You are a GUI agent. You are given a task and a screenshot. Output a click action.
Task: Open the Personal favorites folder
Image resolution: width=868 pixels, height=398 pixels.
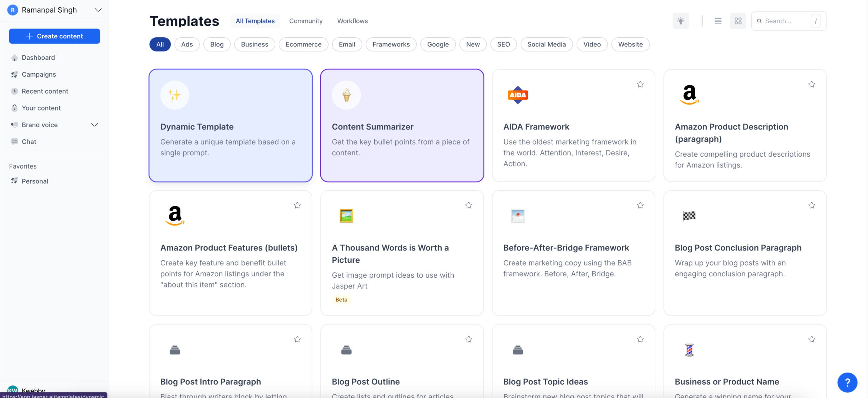pyautogui.click(x=35, y=181)
